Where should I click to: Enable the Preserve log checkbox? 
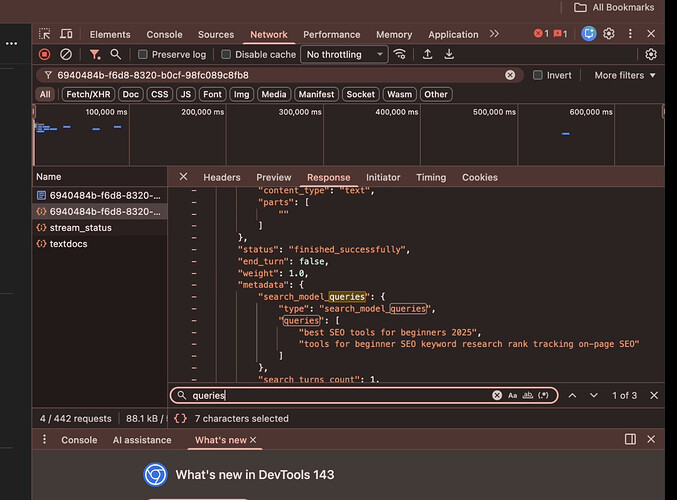coord(143,55)
